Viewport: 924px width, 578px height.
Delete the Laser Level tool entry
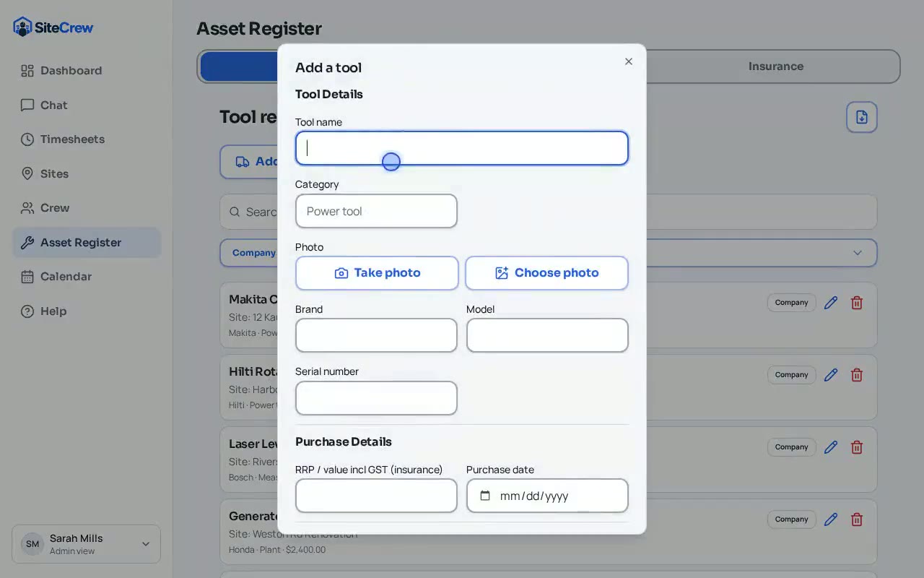857,447
